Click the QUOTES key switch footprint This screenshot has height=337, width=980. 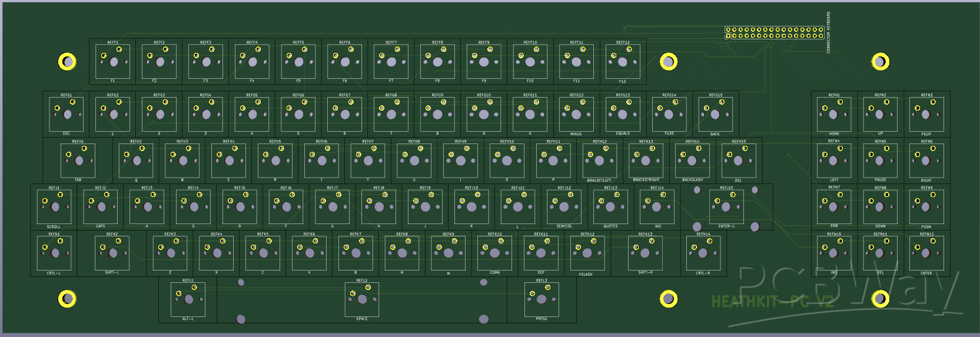tap(610, 206)
